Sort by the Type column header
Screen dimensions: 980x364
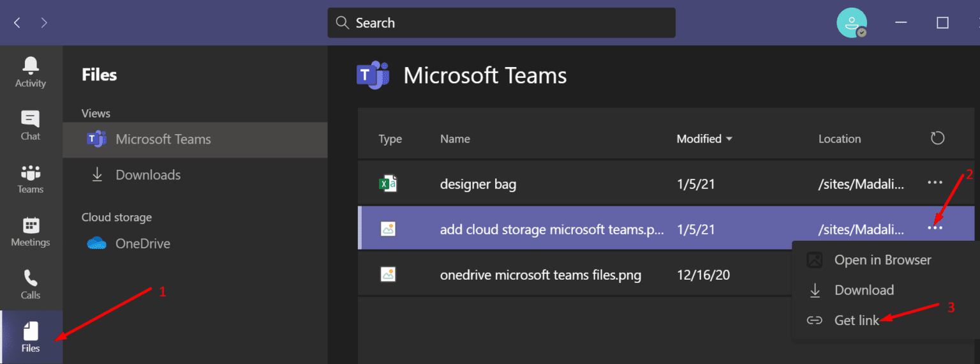click(x=390, y=139)
